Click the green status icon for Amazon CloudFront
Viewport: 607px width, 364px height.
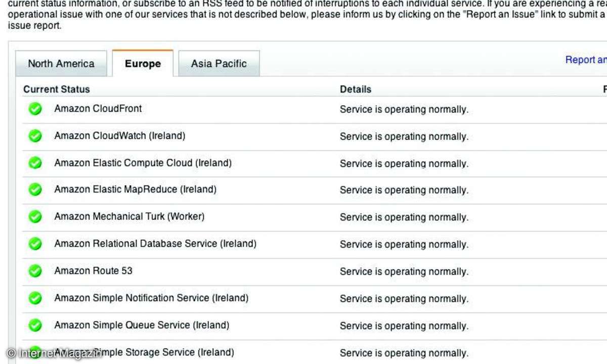click(x=35, y=109)
